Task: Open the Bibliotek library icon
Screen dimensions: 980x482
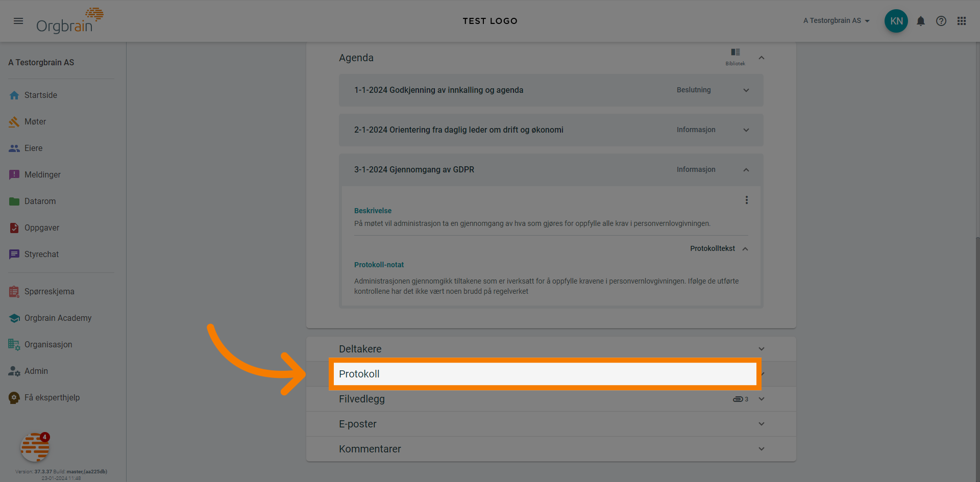Action: (x=735, y=56)
